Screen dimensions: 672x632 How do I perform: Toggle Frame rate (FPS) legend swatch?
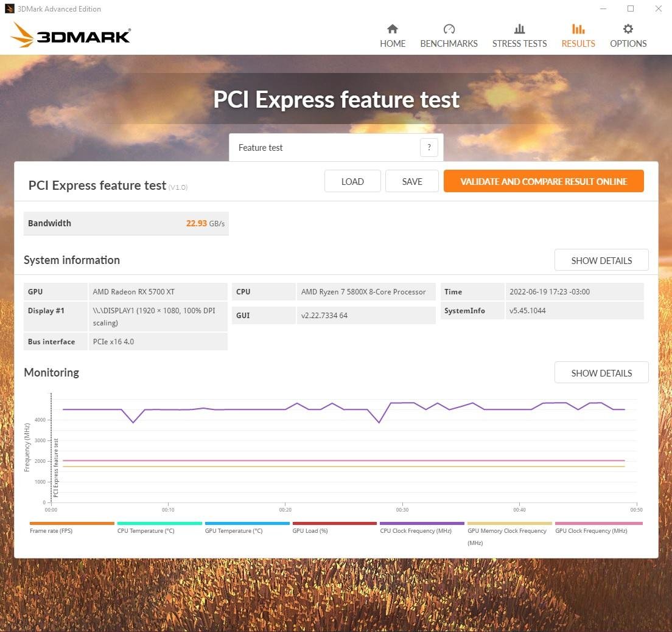72,523
